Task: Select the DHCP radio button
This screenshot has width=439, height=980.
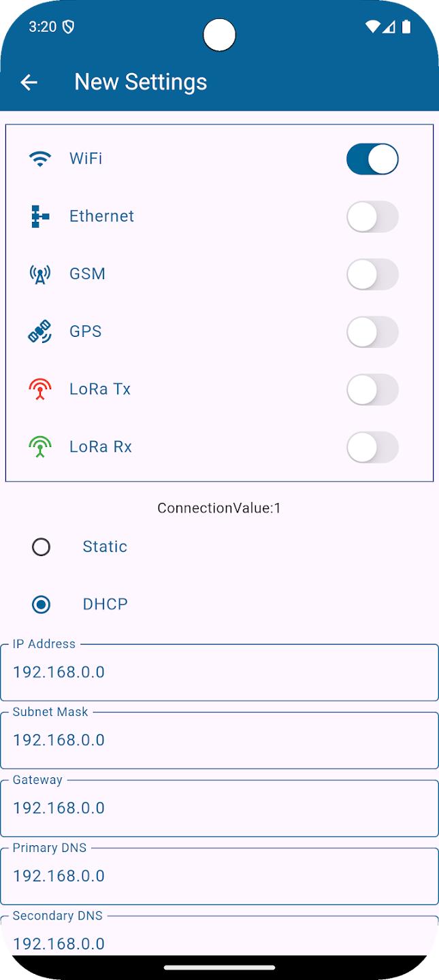Action: (41, 604)
